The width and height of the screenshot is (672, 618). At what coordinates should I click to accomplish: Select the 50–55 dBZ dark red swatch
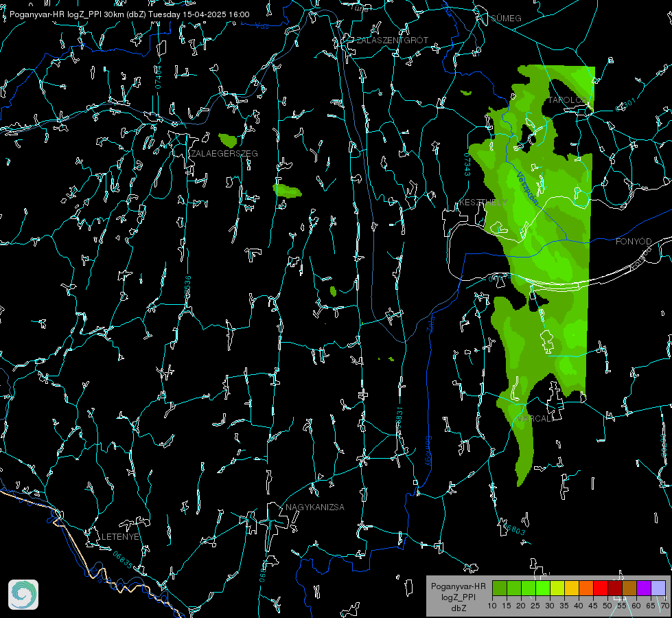click(x=614, y=588)
